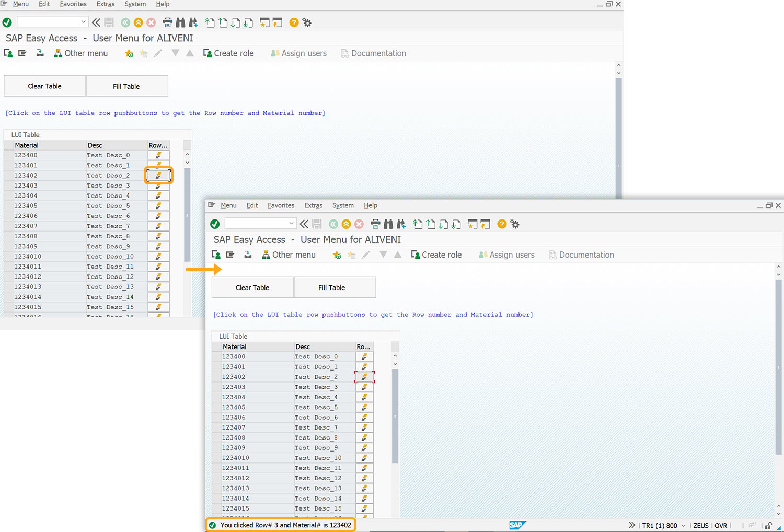Expand status bar double-chevron in front window
The width and height of the screenshot is (784, 532).
[632, 525]
